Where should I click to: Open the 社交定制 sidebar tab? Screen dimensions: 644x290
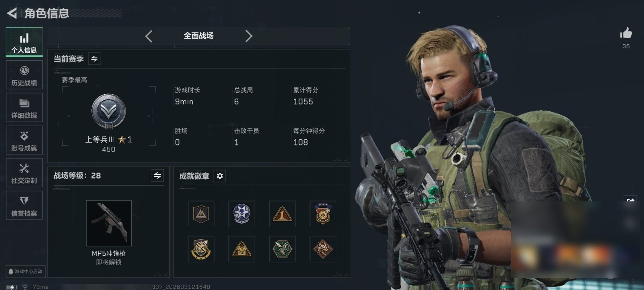(x=24, y=173)
